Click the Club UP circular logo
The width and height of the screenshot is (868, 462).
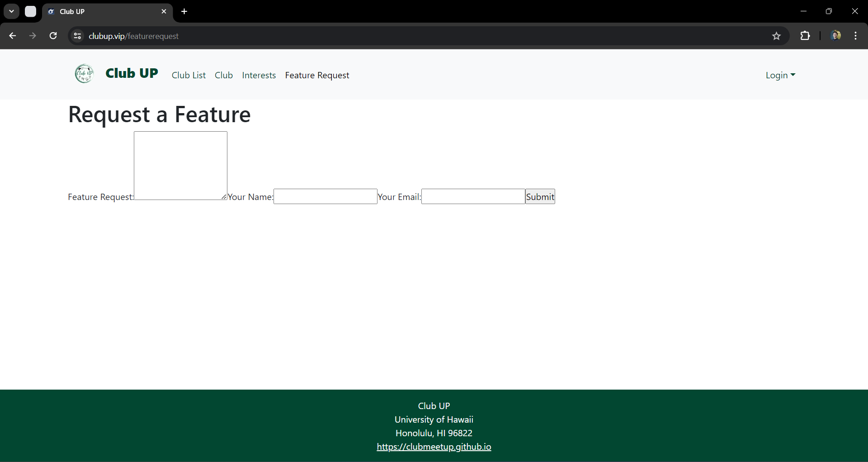click(84, 74)
